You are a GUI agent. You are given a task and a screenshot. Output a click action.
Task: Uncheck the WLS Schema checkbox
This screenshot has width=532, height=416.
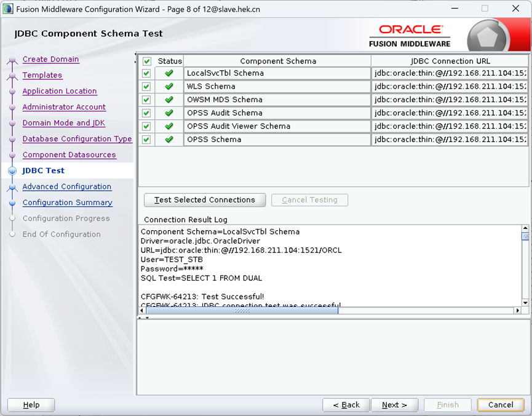click(146, 87)
